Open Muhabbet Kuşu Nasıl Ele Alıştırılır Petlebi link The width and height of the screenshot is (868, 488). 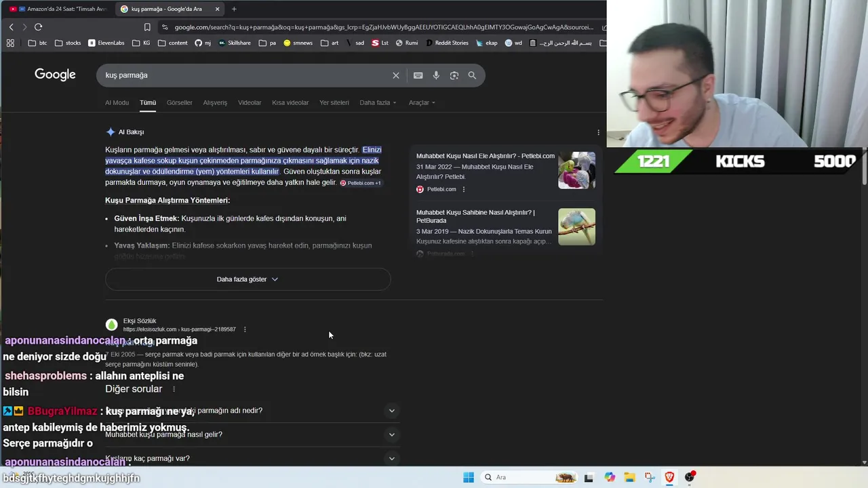(x=486, y=156)
